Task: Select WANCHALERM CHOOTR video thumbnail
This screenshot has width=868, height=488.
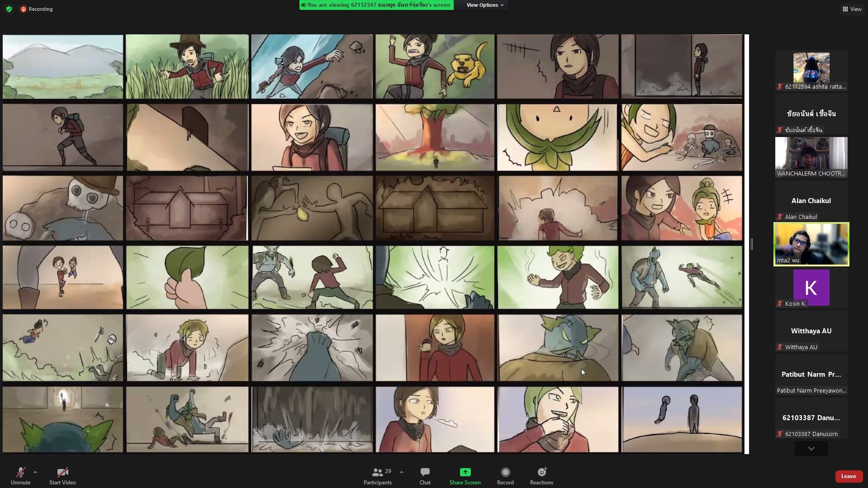Action: click(811, 157)
